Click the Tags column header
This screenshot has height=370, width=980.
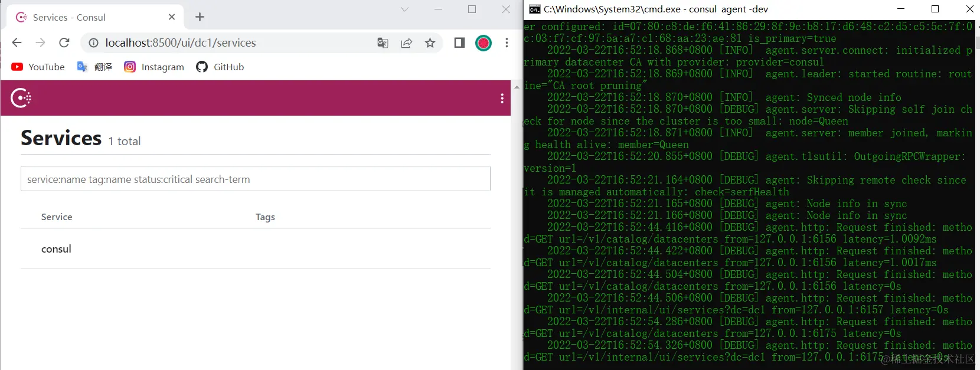pos(265,217)
